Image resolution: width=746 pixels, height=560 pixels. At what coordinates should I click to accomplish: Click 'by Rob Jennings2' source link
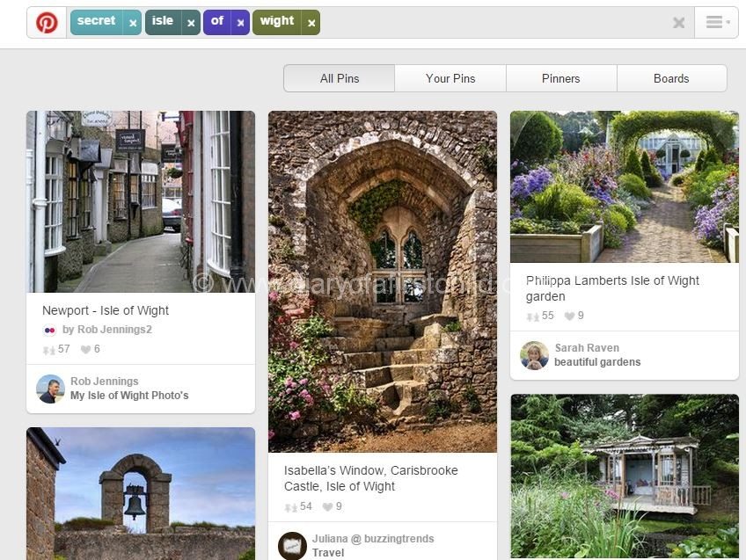tap(106, 330)
